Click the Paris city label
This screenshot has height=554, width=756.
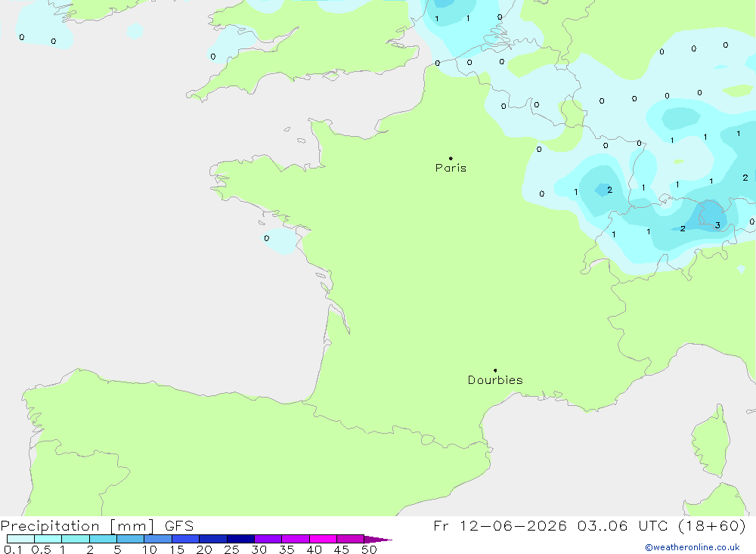coord(451,168)
